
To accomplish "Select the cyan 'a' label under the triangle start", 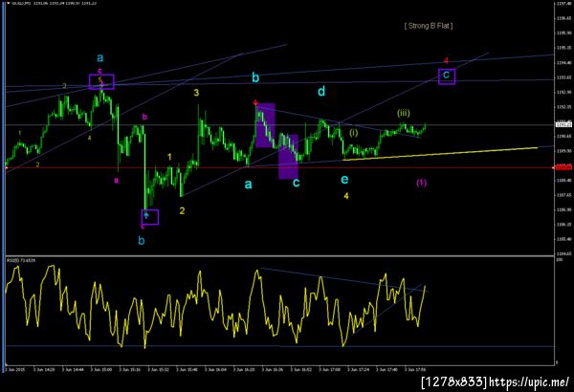I will coord(248,185).
